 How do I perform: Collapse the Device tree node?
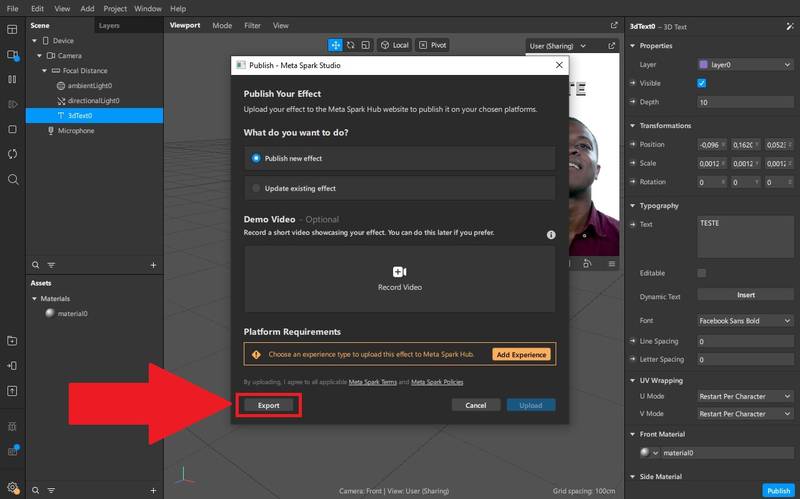(34, 40)
